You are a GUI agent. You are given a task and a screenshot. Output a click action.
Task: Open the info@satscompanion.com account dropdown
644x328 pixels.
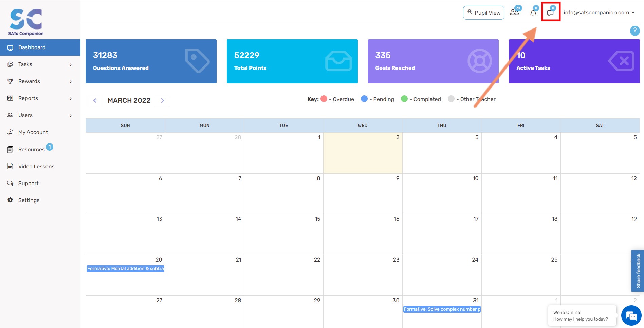[x=599, y=13]
